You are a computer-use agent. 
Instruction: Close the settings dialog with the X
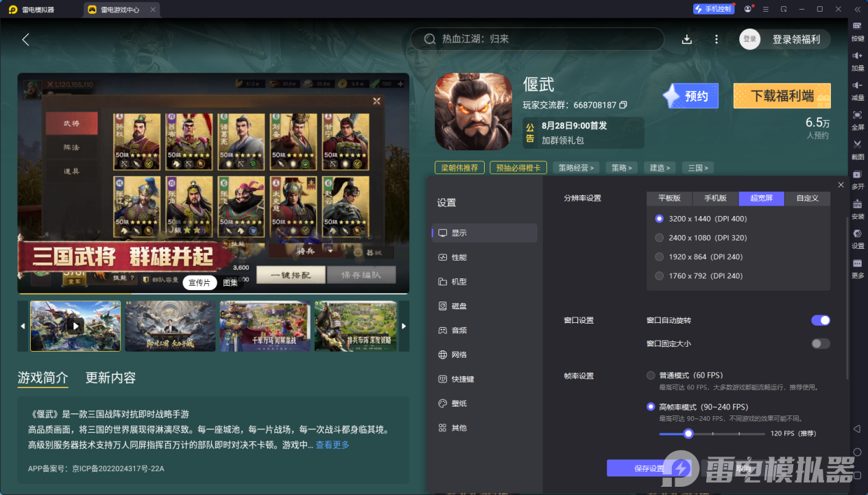841,185
